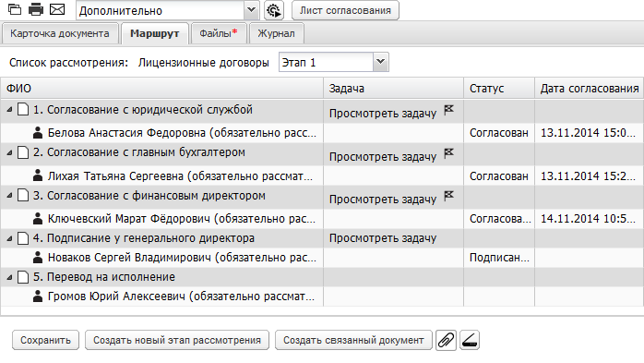Collapse step 3 Согласование с финансовым директором

tap(9, 196)
